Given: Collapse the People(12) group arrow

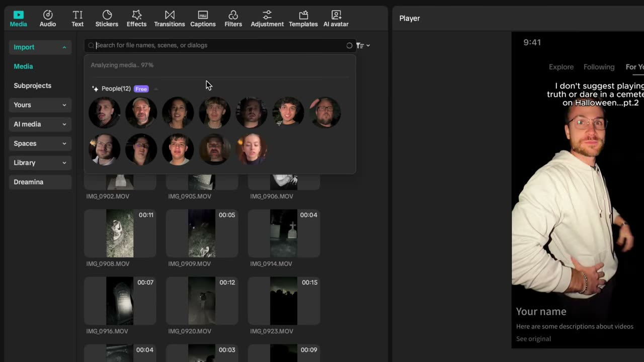Looking at the screenshot, I should click(156, 89).
